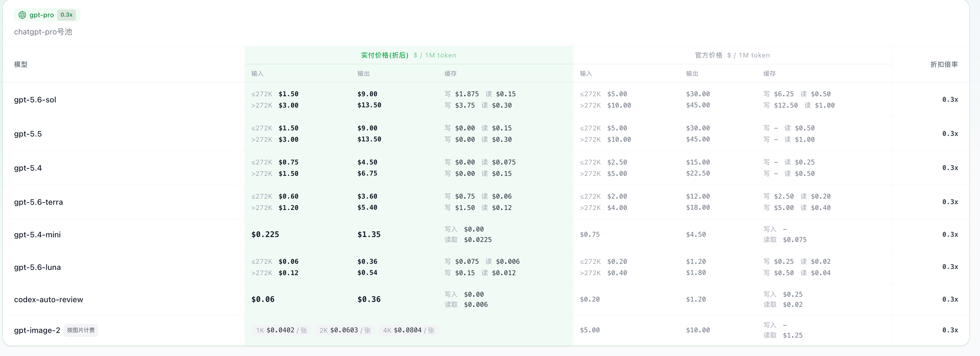Click the $0.225 input price for gpt-5.4-mini
The height and width of the screenshot is (356, 980).
(x=265, y=234)
